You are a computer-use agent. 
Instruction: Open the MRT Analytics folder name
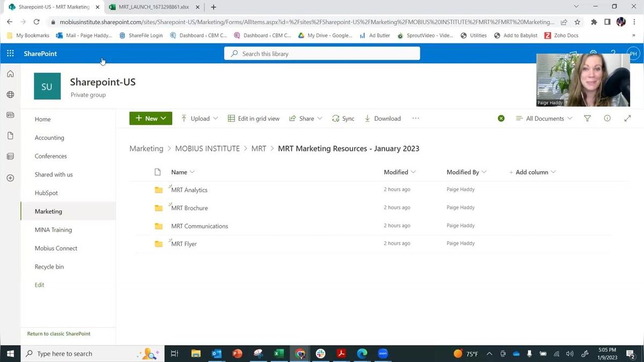pyautogui.click(x=189, y=190)
